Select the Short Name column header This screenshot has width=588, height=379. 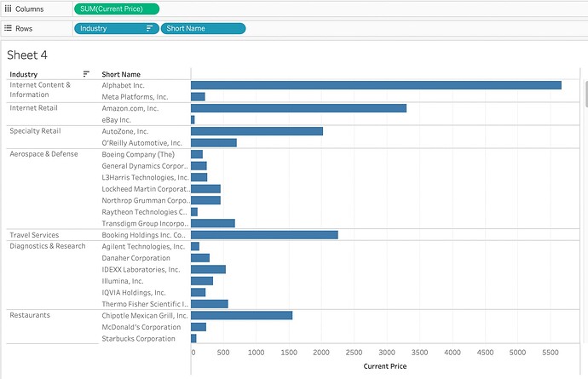pos(121,74)
